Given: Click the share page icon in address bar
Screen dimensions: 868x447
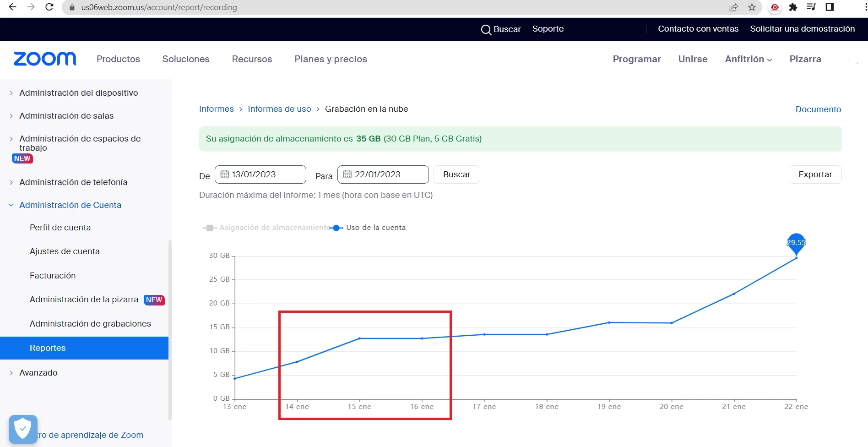Looking at the screenshot, I should pyautogui.click(x=733, y=7).
